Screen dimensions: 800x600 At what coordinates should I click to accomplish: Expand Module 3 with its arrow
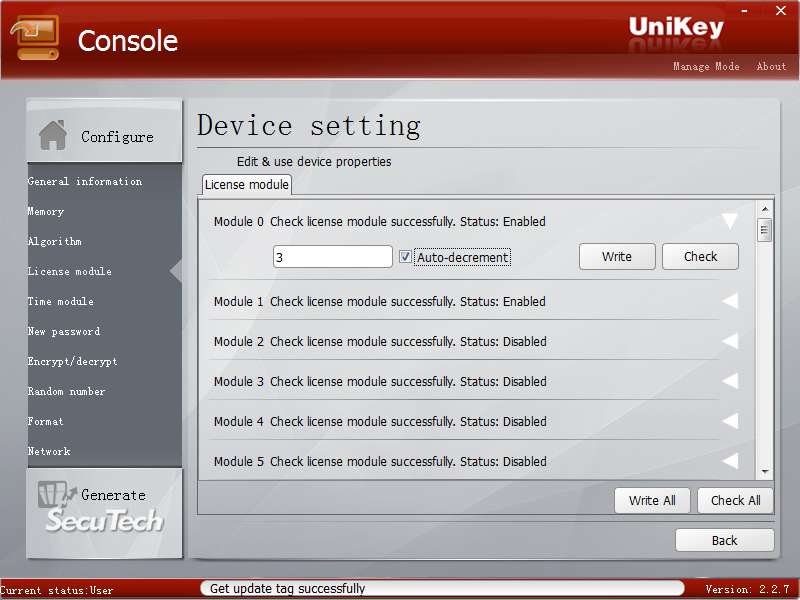click(731, 381)
